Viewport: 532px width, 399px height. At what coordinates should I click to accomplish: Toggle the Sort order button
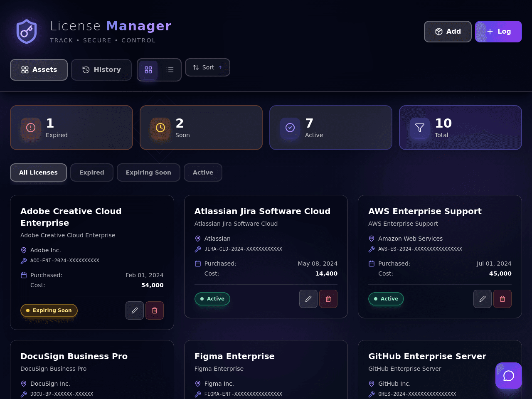207,67
